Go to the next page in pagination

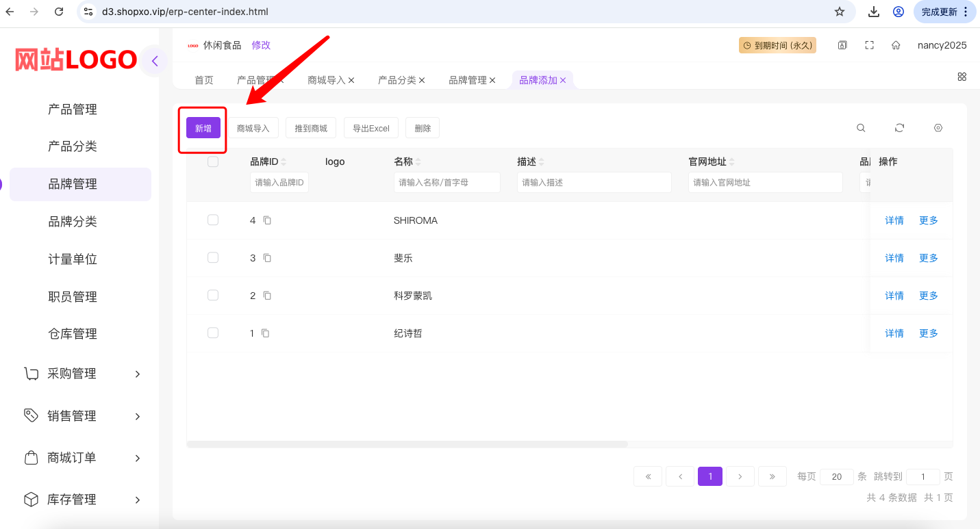740,476
